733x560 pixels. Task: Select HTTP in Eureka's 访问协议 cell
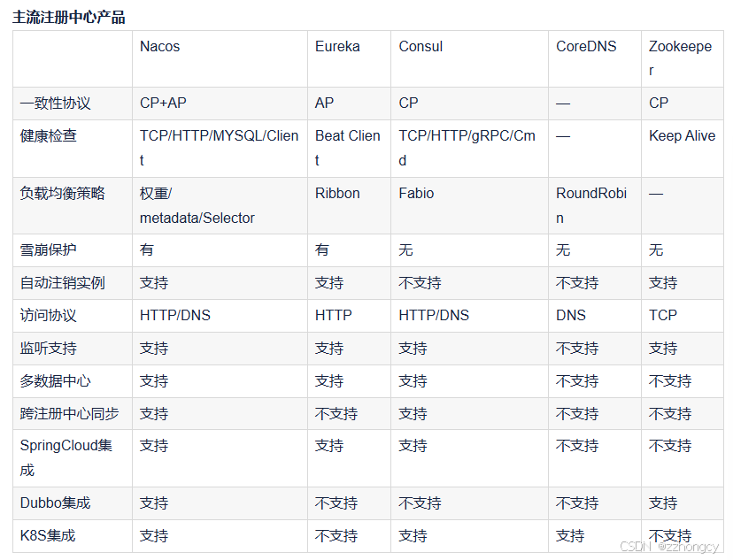coord(334,315)
